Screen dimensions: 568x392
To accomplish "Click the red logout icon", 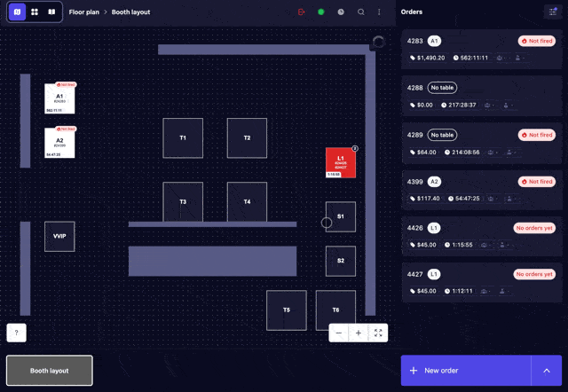I will coord(302,12).
